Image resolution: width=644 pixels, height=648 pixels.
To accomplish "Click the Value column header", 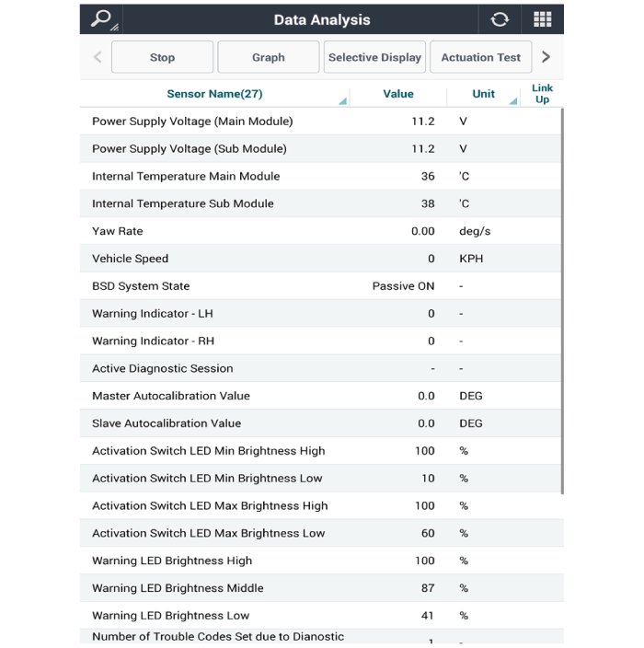I will tap(397, 94).
